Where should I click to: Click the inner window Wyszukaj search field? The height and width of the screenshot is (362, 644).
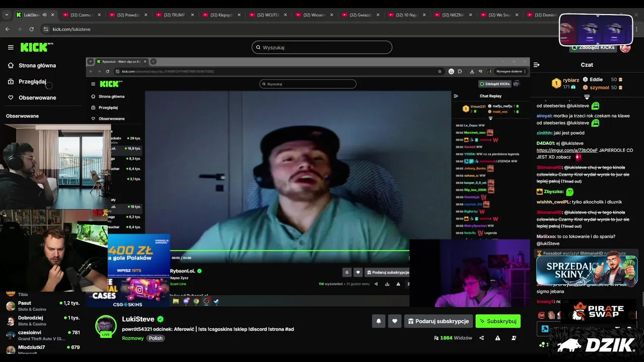point(308,84)
